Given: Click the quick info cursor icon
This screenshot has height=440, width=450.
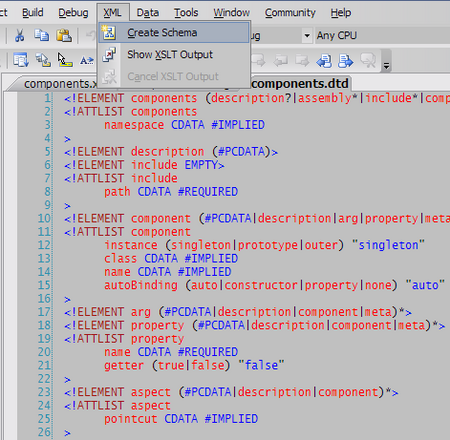Looking at the screenshot, I should [65, 60].
